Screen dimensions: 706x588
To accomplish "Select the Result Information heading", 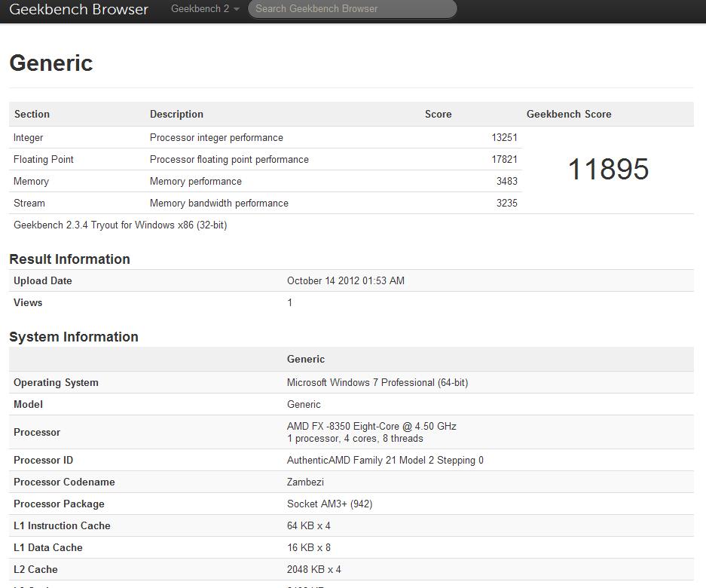I will tap(69, 259).
